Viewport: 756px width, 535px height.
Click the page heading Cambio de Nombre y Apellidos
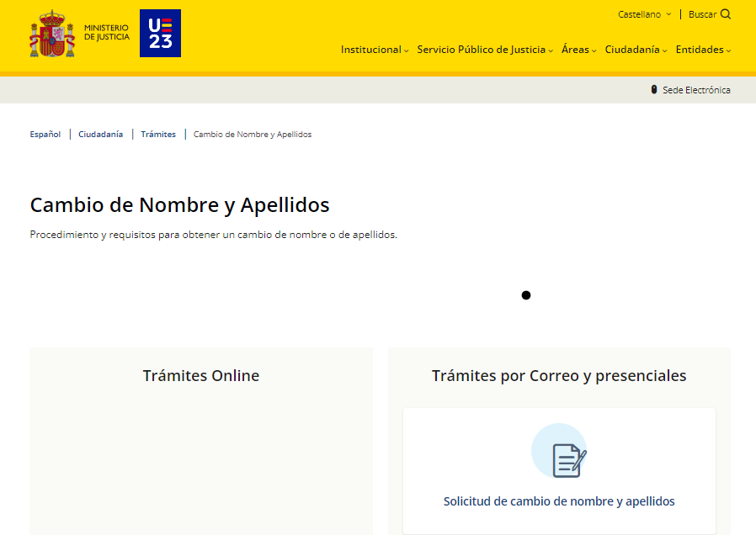coord(179,205)
